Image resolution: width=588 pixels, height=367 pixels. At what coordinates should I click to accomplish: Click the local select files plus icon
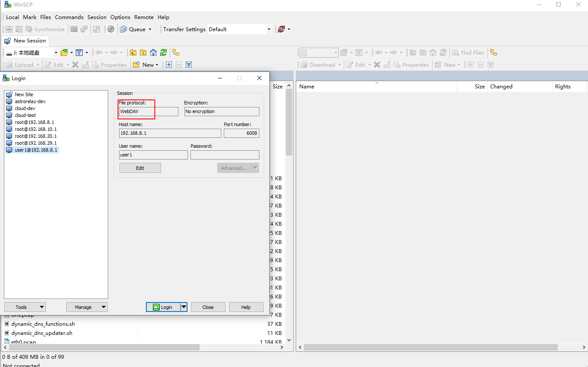pos(169,65)
